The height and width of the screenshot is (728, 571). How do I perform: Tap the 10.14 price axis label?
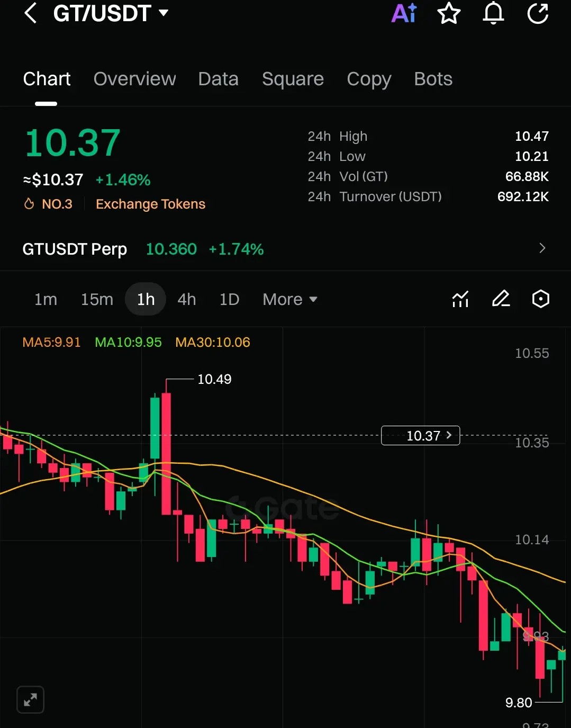532,540
